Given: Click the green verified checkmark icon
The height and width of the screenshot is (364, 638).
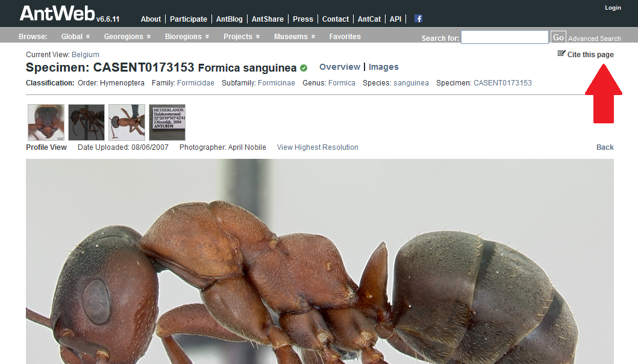Looking at the screenshot, I should pyautogui.click(x=304, y=68).
